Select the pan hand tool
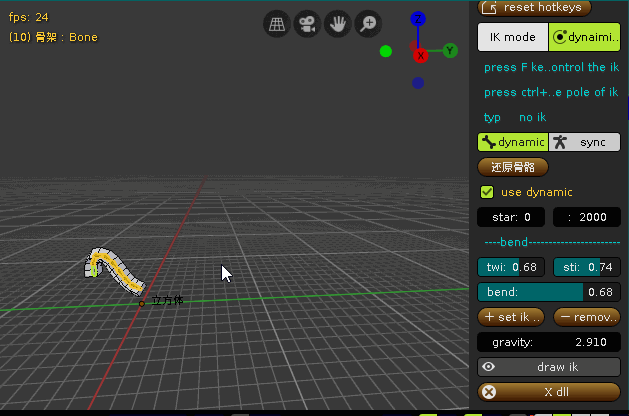Viewport: 629px width, 416px height. (338, 24)
